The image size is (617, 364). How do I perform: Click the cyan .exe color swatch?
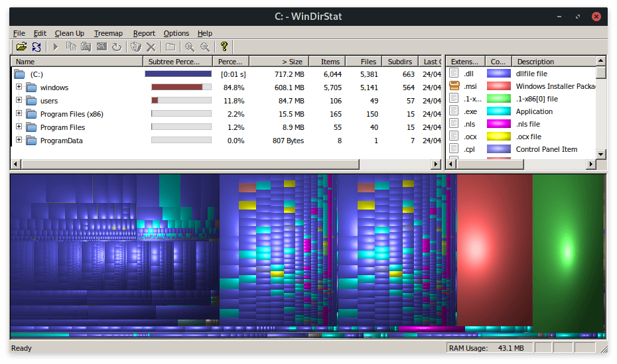[x=498, y=111]
